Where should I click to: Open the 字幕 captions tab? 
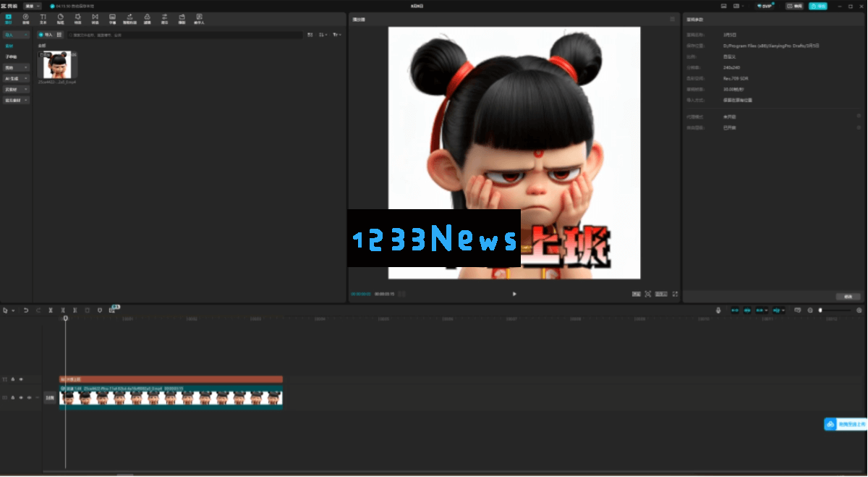click(112, 19)
